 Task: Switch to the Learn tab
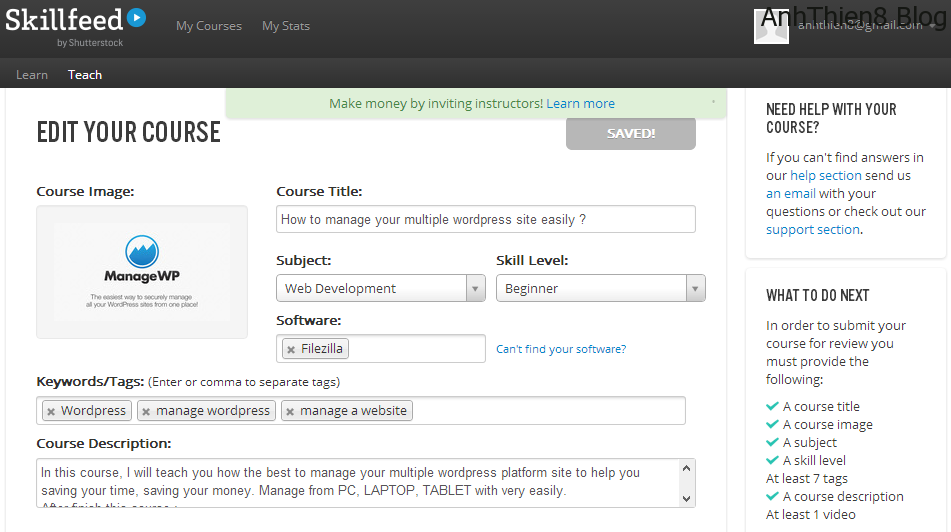32,75
